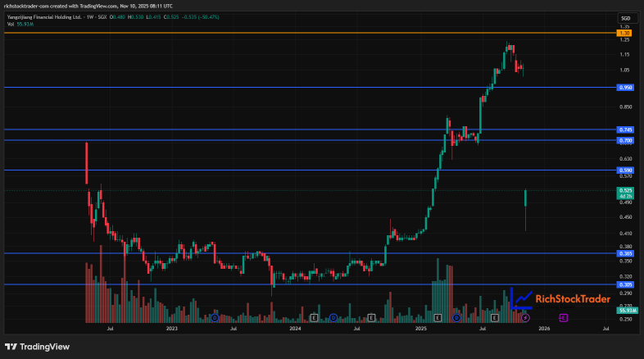Click the 2025 time axis label
Image resolution: width=644 pixels, height=359 pixels.
421,329
